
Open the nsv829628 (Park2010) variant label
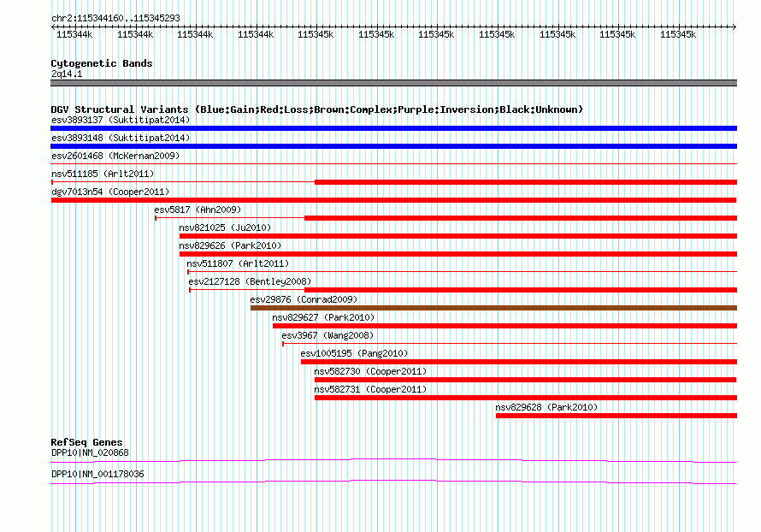[x=546, y=407]
